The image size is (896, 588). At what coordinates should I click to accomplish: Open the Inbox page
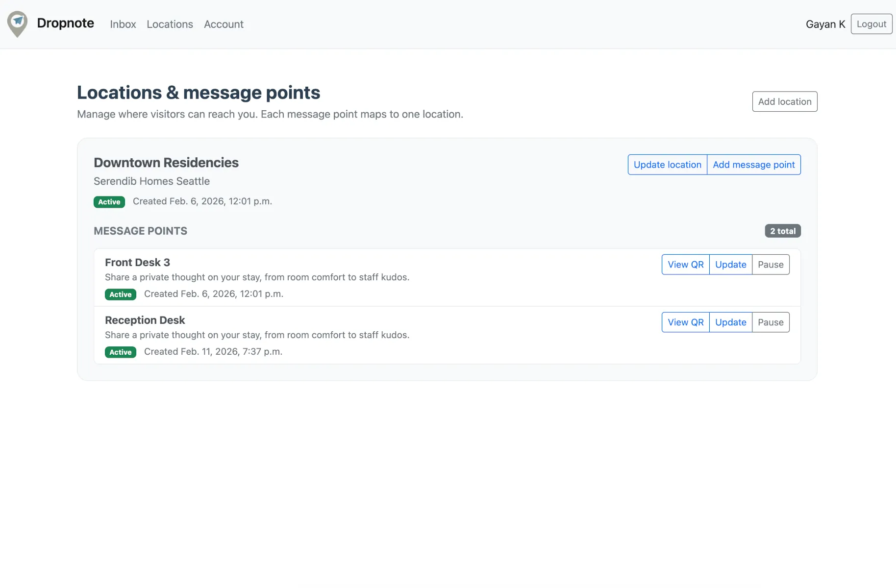tap(123, 24)
